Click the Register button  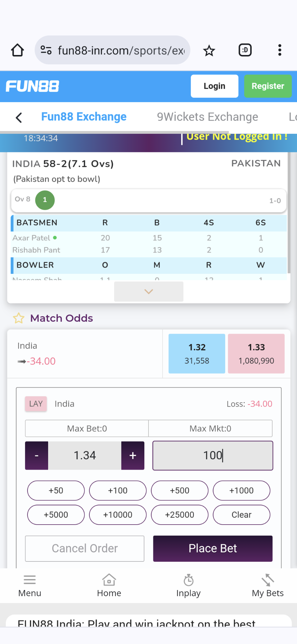[268, 86]
